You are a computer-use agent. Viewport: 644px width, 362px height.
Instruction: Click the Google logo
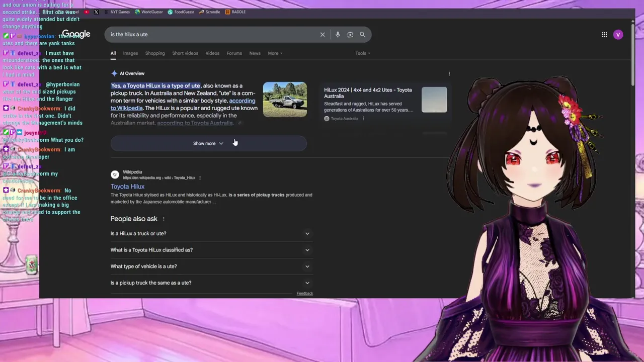pos(76,34)
